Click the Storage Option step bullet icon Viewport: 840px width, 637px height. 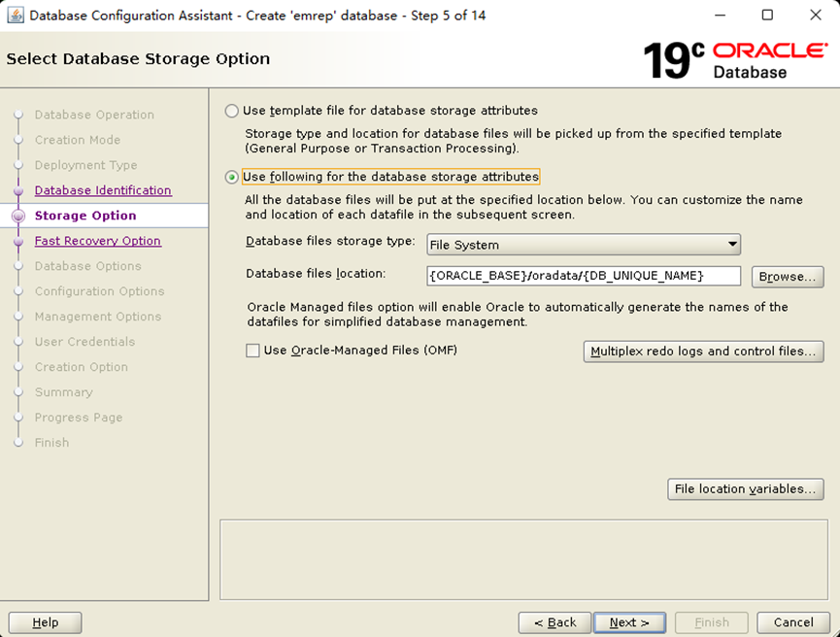[x=18, y=216]
